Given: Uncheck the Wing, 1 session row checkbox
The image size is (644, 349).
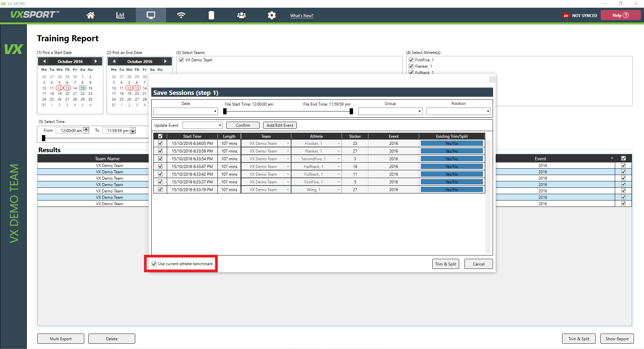Looking at the screenshot, I should 160,190.
